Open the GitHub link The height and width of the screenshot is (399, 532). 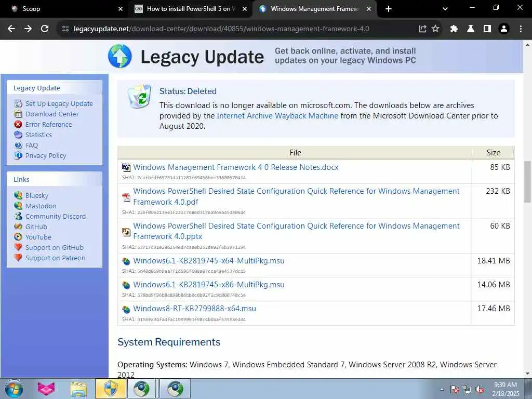pyautogui.click(x=36, y=227)
